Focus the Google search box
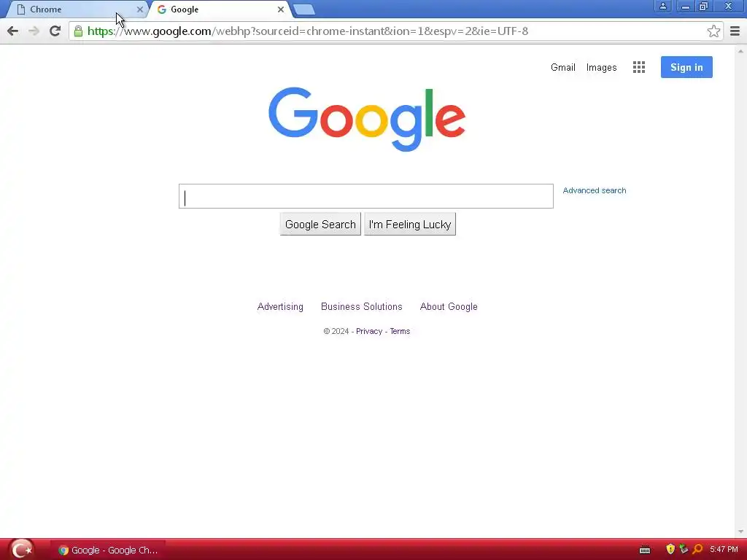The width and height of the screenshot is (747, 560). coord(366,196)
